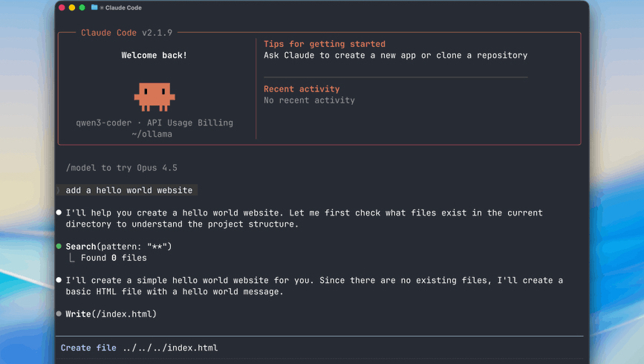The width and height of the screenshot is (644, 364).
Task: Click the white bullet before "I'll help you create"
Action: coord(59,213)
